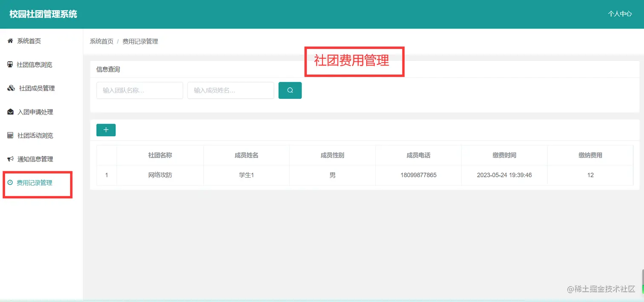
Task: Click 系统首页 breadcrumb link
Action: [x=101, y=41]
